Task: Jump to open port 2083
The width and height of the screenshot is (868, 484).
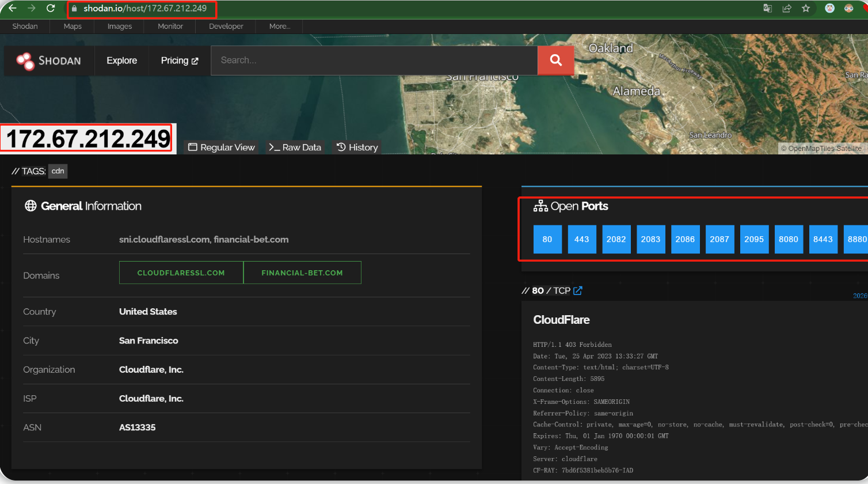Action: click(651, 239)
